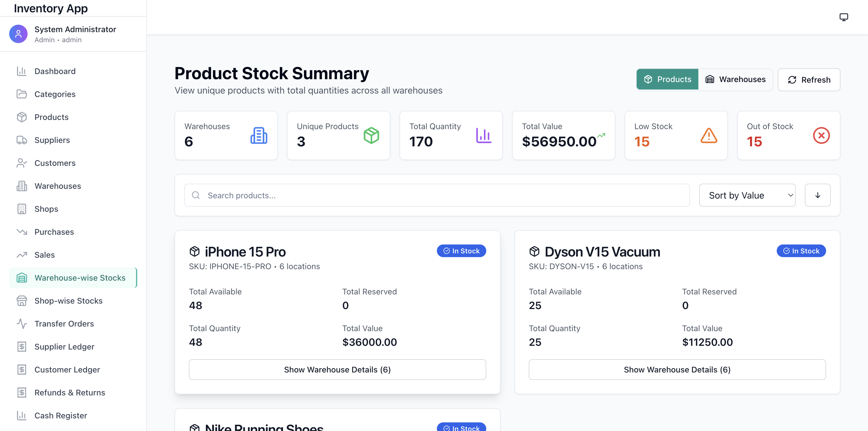Click the box icon beside Dyson V15 Vacuum
The height and width of the screenshot is (431, 868).
point(534,251)
